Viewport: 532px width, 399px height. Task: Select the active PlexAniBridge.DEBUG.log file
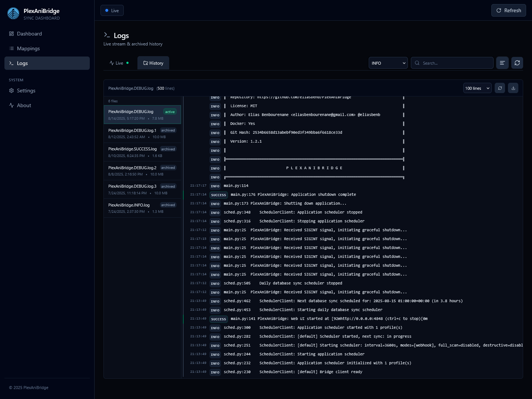tap(142, 115)
